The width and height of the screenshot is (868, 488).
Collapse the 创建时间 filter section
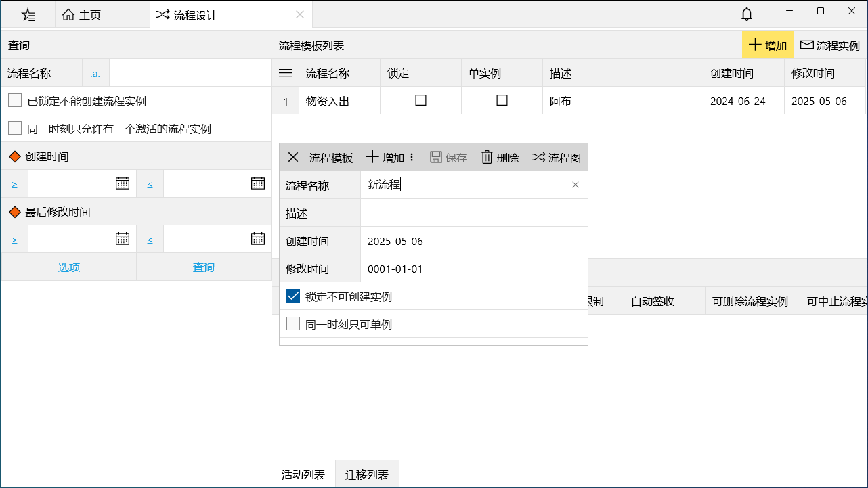[x=15, y=156]
